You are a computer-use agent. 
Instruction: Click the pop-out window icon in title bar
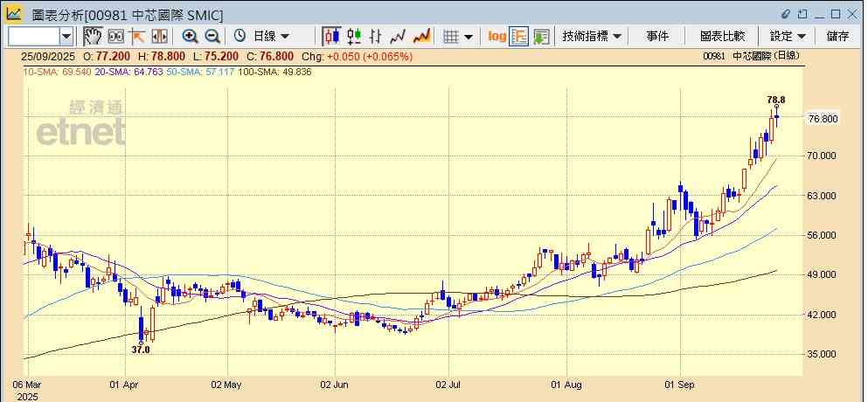point(802,14)
